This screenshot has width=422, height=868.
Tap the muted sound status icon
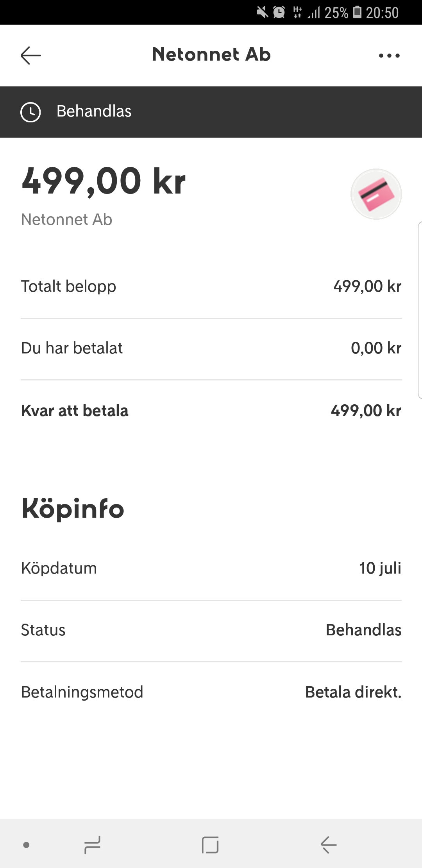[262, 13]
